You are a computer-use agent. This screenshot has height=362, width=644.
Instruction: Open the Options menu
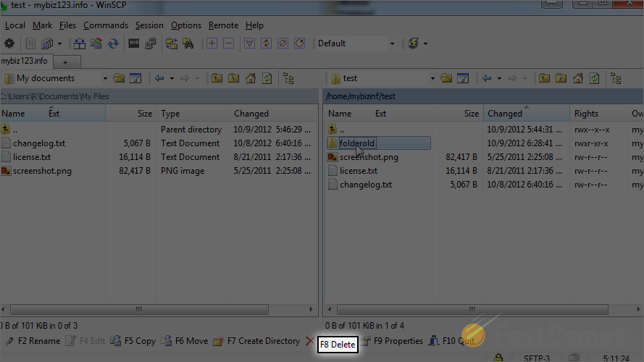186,25
